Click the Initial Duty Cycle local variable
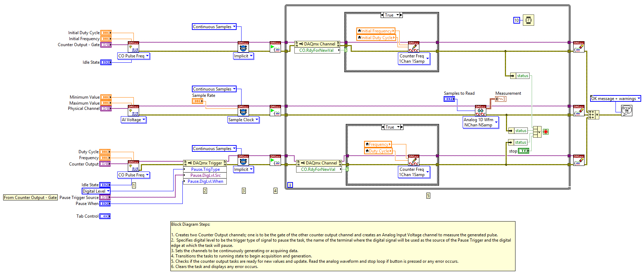Screen dimensions: 644x274 376,38
